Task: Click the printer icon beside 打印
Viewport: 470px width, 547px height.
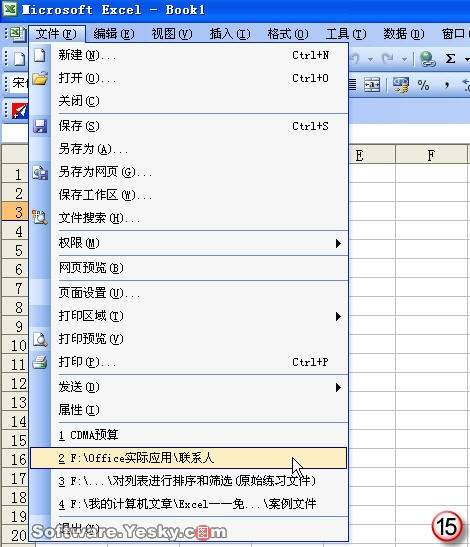Action: 40,362
